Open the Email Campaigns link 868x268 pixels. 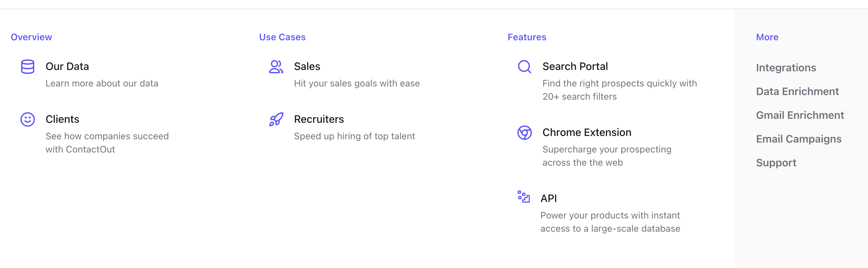tap(798, 139)
